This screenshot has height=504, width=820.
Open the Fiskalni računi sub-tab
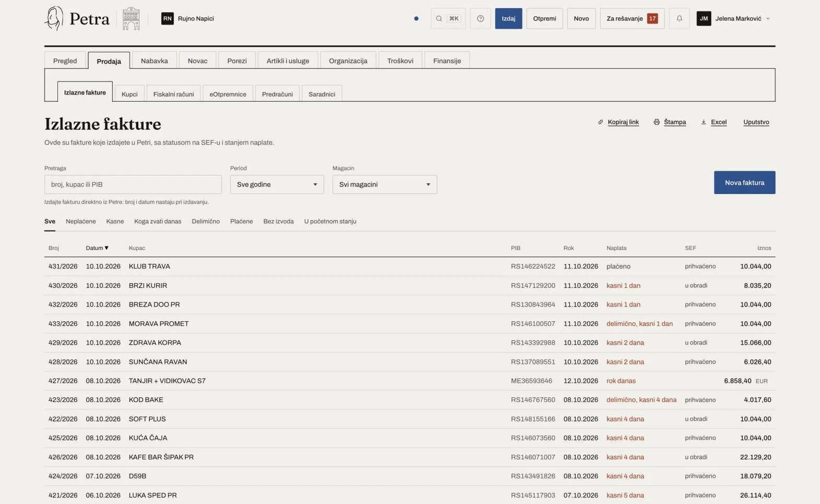tap(173, 94)
